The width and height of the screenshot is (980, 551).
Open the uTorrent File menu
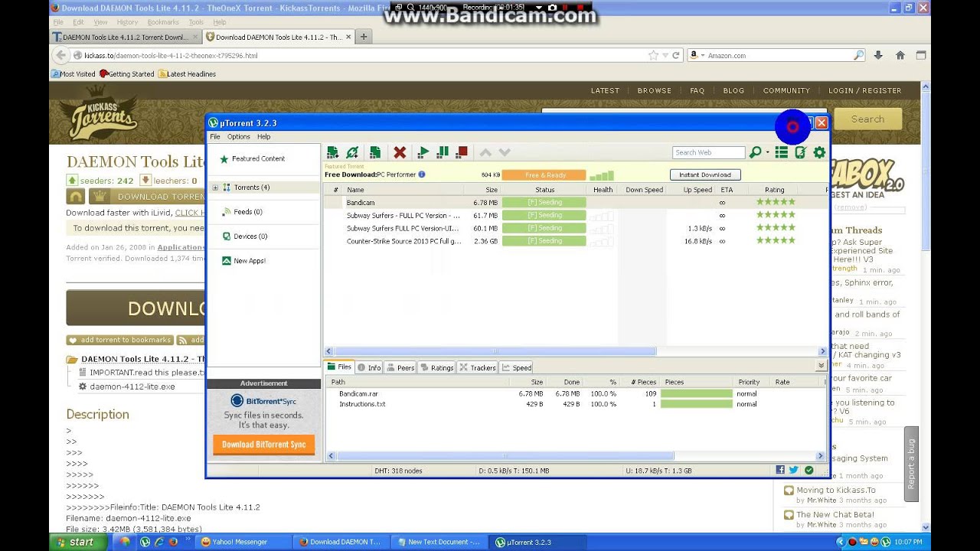click(x=215, y=137)
